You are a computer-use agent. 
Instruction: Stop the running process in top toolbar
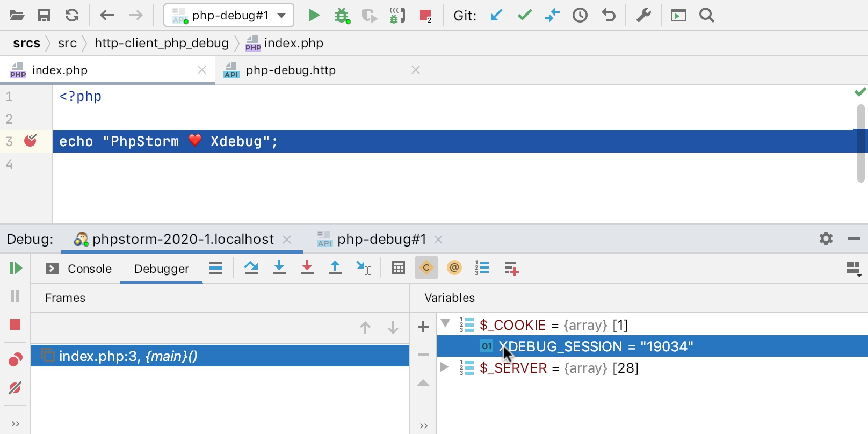426,16
